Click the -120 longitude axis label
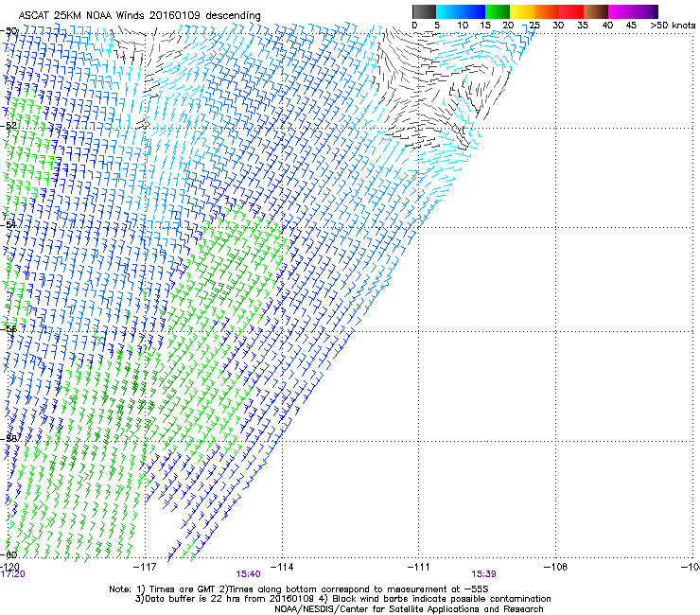Screen dimensions: 700x615 click(10, 567)
